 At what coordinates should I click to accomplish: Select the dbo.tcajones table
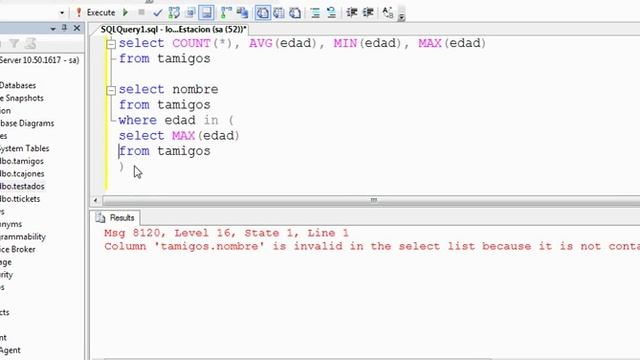pos(22,174)
